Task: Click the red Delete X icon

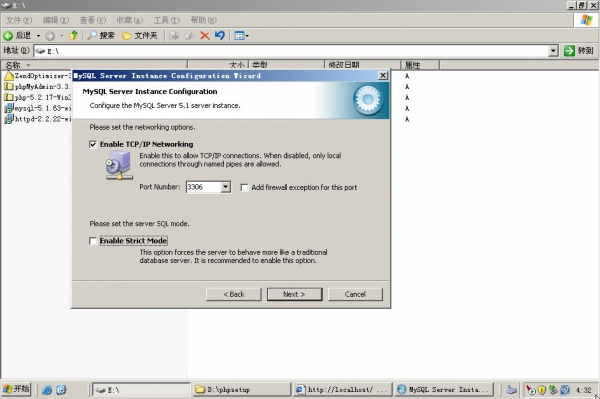Action: click(x=205, y=36)
